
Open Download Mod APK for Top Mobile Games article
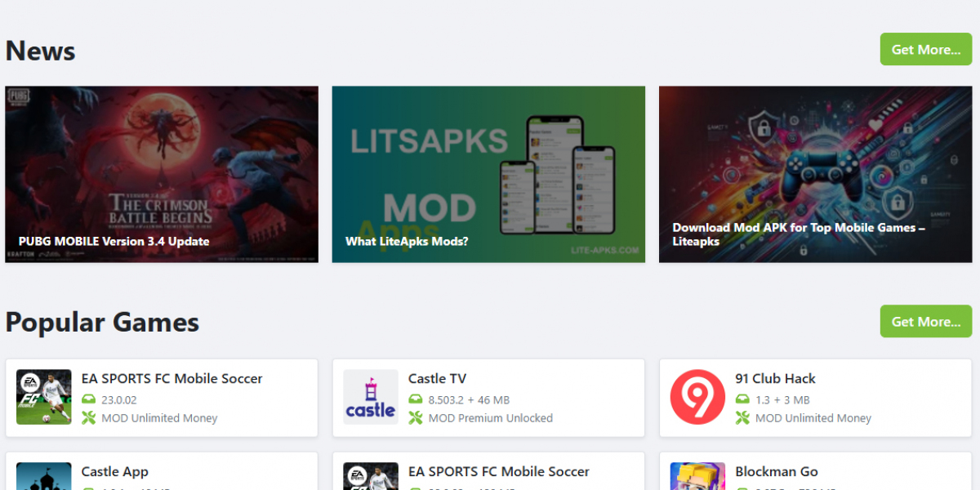tap(816, 175)
